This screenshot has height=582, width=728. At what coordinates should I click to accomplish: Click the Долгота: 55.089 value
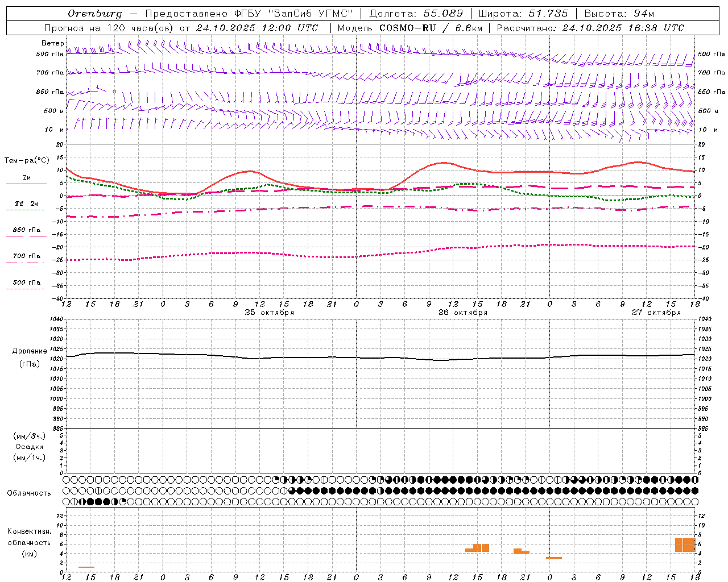(416, 14)
